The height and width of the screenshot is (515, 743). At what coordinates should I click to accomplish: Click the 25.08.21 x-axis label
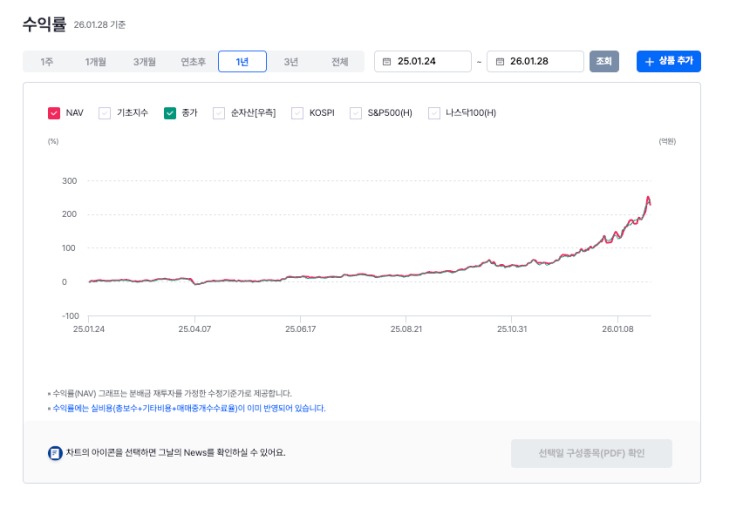pos(406,329)
